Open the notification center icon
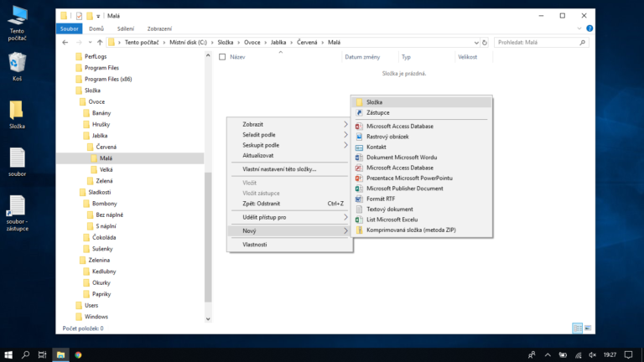This screenshot has width=644, height=362. click(x=628, y=354)
